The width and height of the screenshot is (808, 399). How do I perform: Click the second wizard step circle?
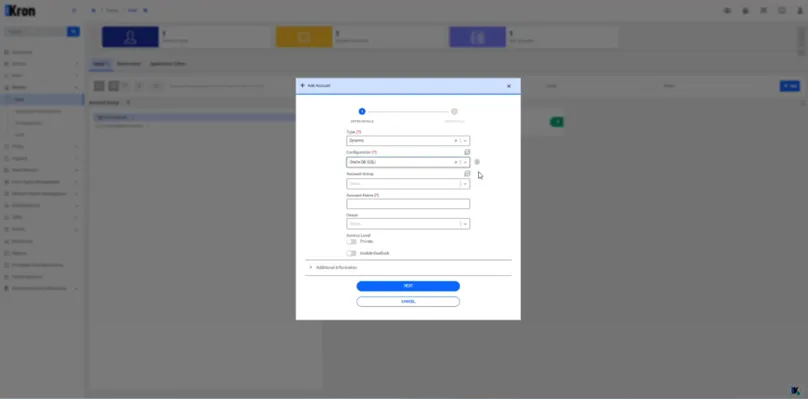(454, 111)
